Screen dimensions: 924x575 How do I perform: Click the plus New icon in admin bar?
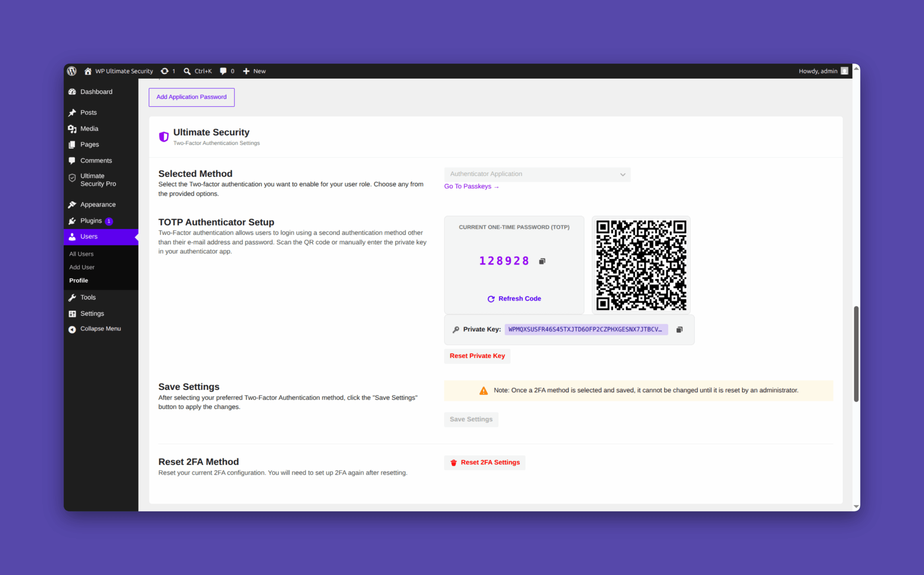tap(246, 71)
